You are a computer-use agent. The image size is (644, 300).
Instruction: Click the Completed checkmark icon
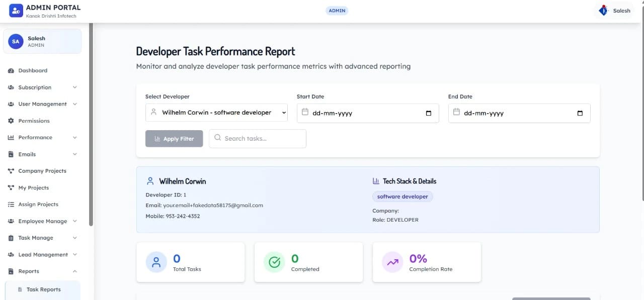coord(274,262)
